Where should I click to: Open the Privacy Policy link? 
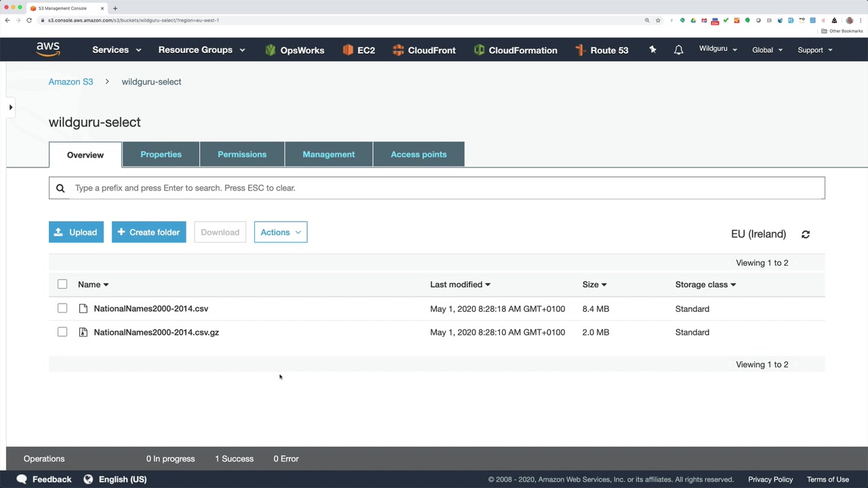(770, 479)
